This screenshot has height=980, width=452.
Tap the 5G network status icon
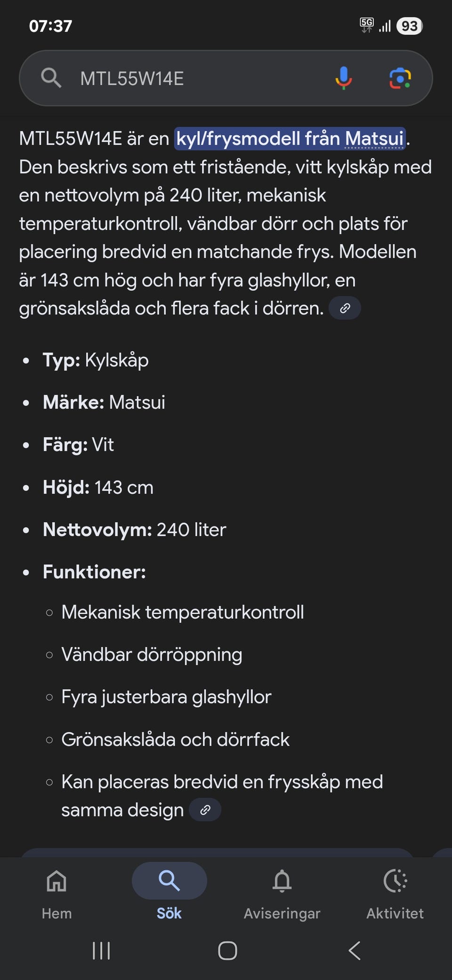point(366,25)
